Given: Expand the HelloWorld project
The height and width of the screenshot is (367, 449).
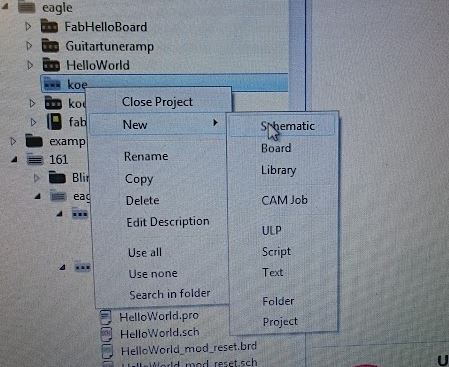Looking at the screenshot, I should point(30,65).
